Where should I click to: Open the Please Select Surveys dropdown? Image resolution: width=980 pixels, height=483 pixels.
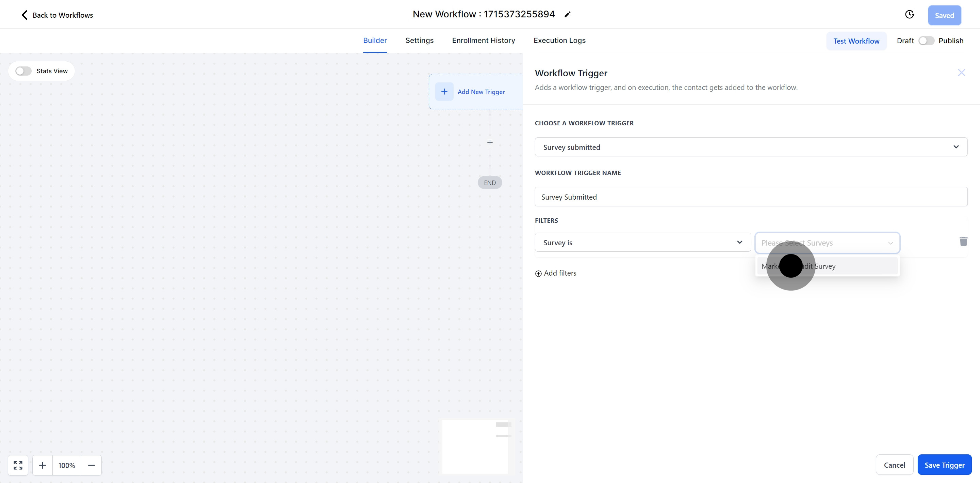point(827,243)
